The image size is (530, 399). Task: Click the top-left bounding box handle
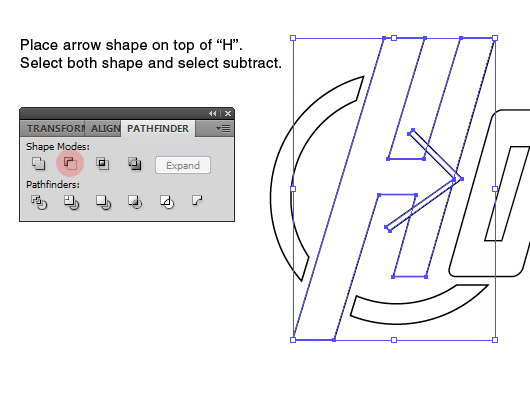pyautogui.click(x=293, y=38)
